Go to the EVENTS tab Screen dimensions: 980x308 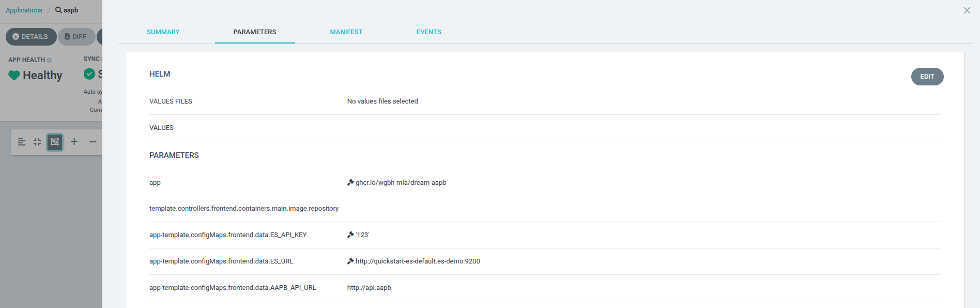428,32
